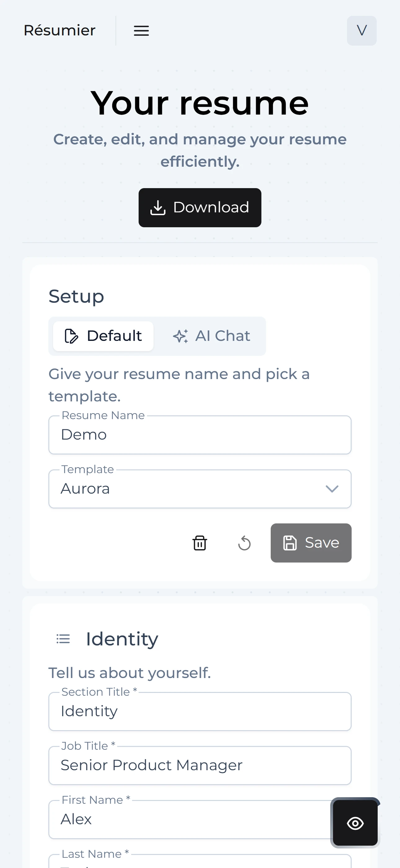
Task: Go to Résumier home logo
Action: pyautogui.click(x=60, y=31)
